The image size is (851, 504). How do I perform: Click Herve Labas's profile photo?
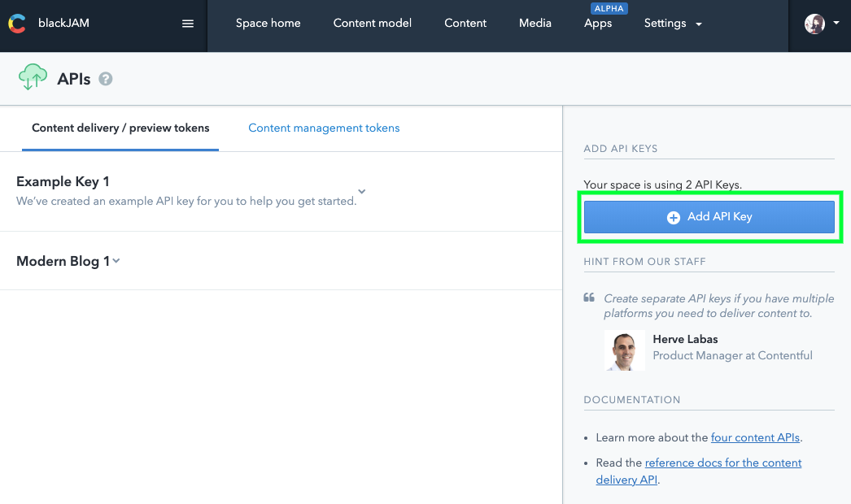624,350
